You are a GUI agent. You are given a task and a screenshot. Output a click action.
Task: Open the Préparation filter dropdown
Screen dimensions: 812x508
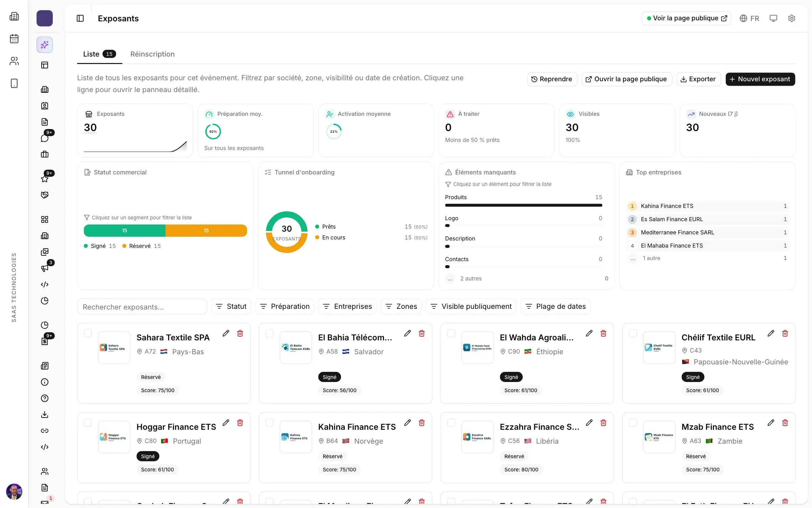point(285,306)
